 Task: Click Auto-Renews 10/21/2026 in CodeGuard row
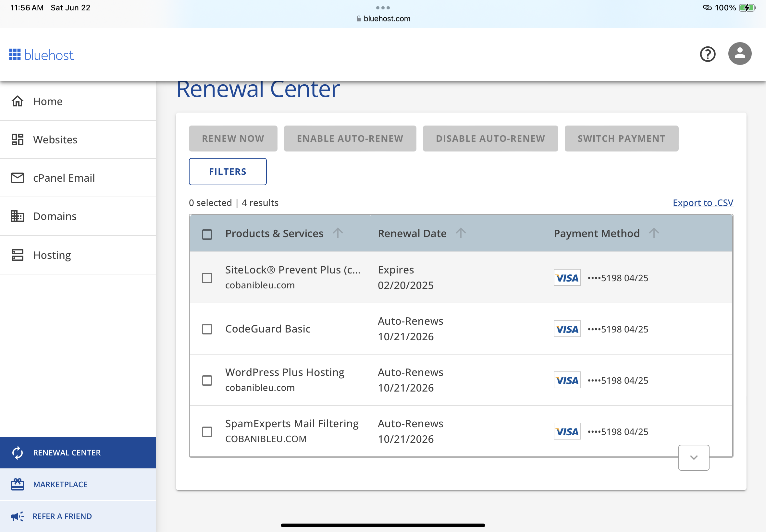point(410,329)
